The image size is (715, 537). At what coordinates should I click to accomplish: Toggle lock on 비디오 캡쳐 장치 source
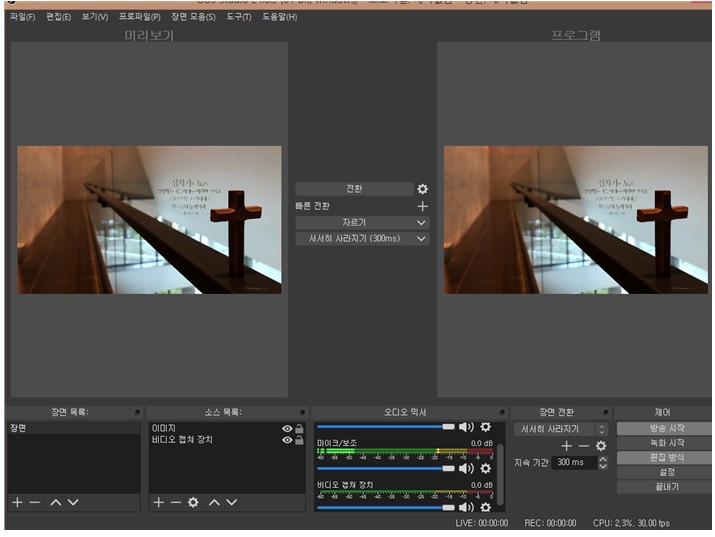tap(299, 440)
